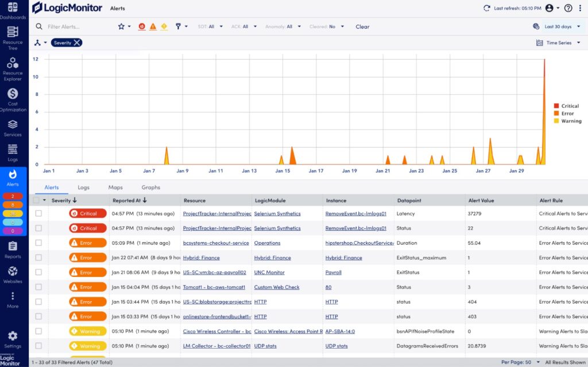
Task: Click the critical severity filter icon
Action: coord(142,26)
